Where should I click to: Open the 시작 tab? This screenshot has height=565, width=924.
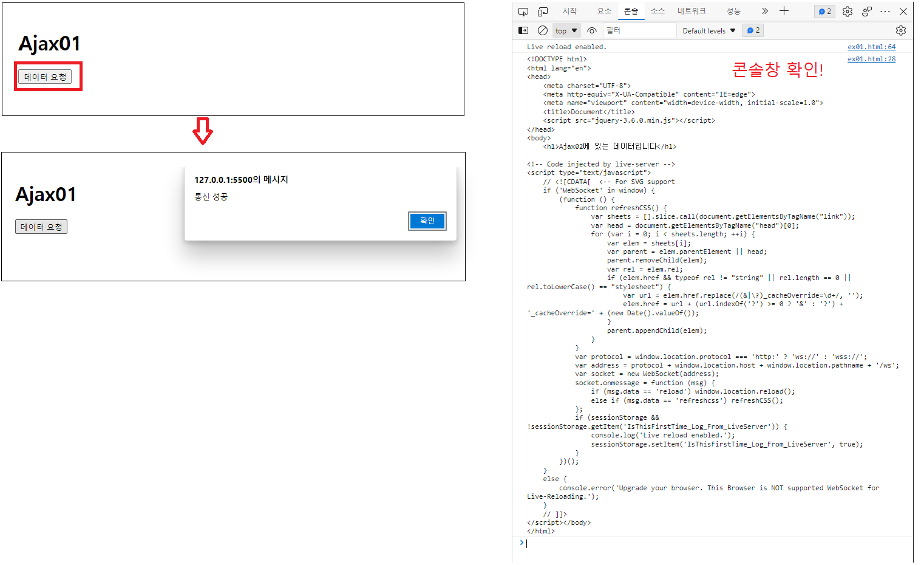(569, 11)
